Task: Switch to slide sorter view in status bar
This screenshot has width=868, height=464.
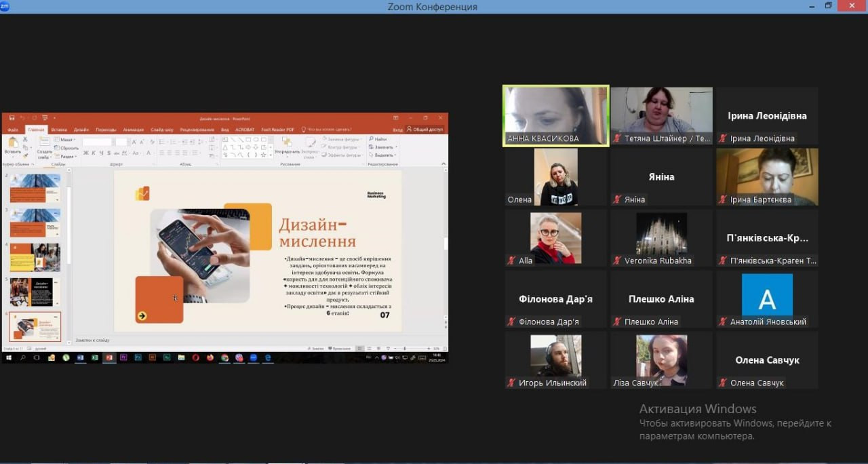Action: pyautogui.click(x=368, y=349)
